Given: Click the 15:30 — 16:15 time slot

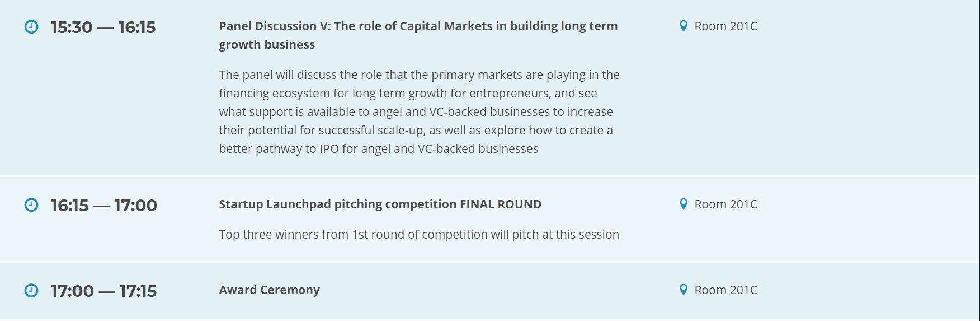Looking at the screenshot, I should point(103,27).
